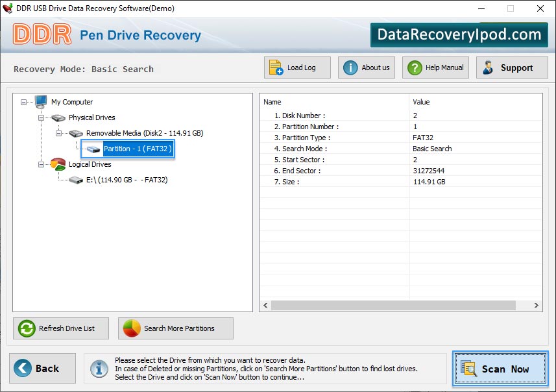Click the Basic Search value cell
This screenshot has width=556, height=392.
tap(432, 149)
